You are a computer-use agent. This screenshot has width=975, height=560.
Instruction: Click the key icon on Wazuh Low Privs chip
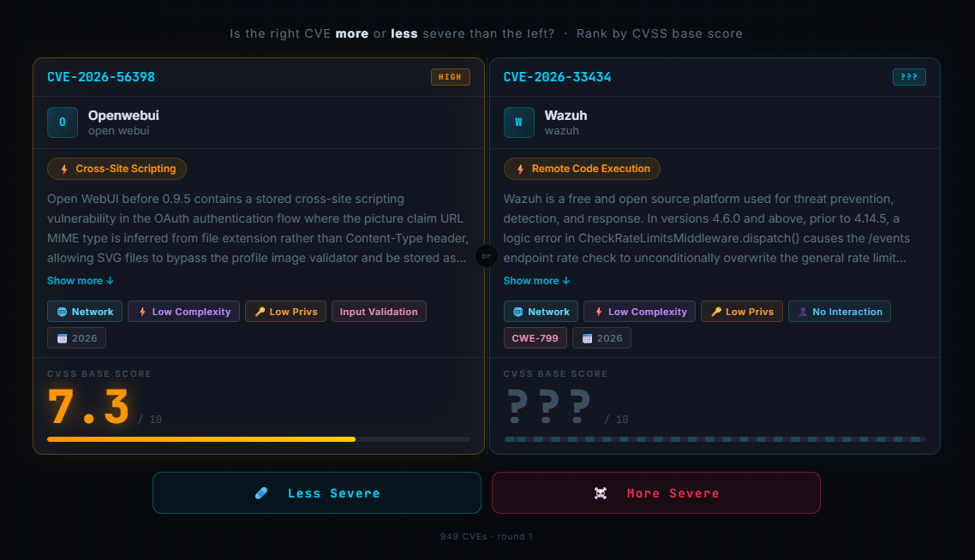pyautogui.click(x=716, y=312)
